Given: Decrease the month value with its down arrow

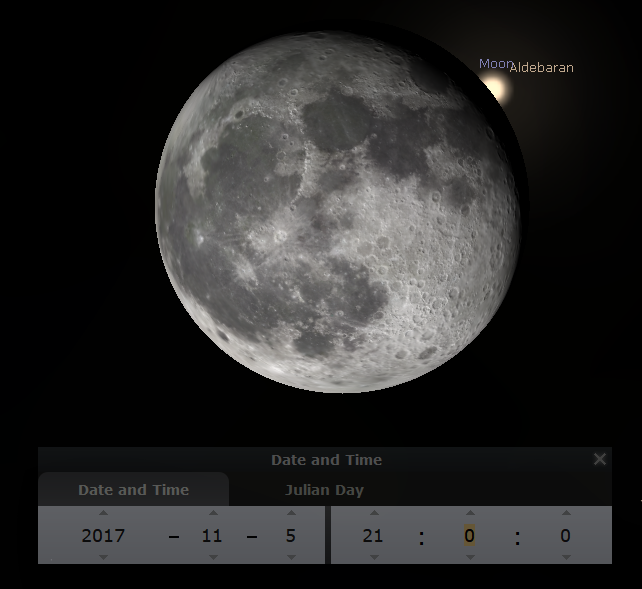Looking at the screenshot, I should tap(211, 557).
